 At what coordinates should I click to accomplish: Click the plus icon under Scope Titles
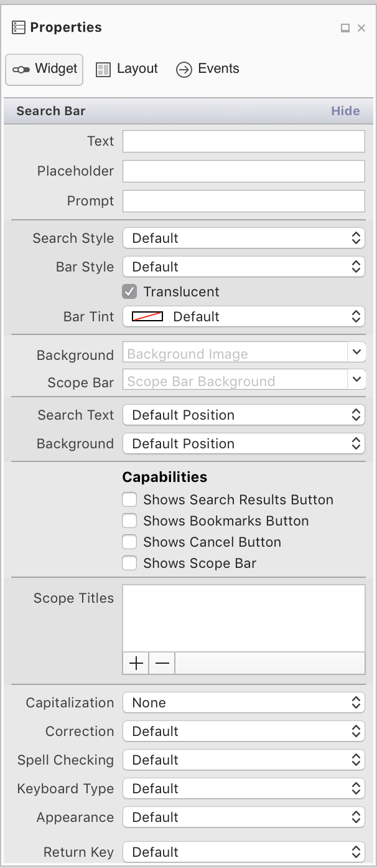135,663
